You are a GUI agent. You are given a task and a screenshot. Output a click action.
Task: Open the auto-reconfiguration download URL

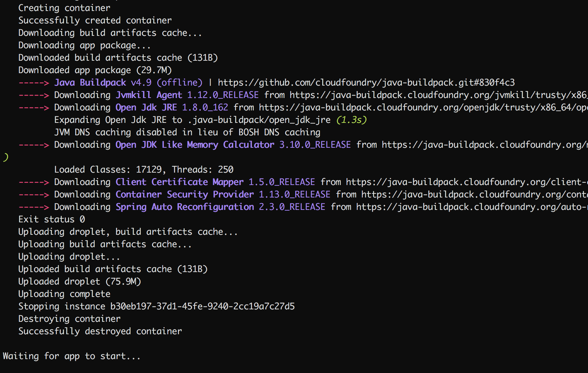(472, 207)
